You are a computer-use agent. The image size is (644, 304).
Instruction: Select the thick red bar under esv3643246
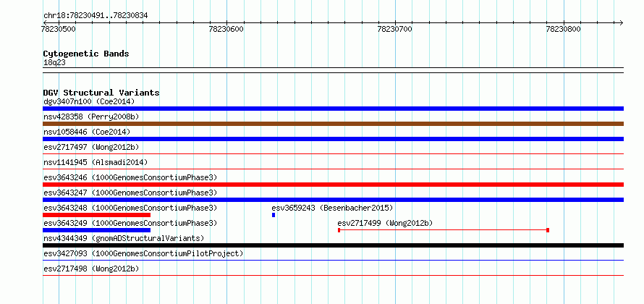(333, 185)
